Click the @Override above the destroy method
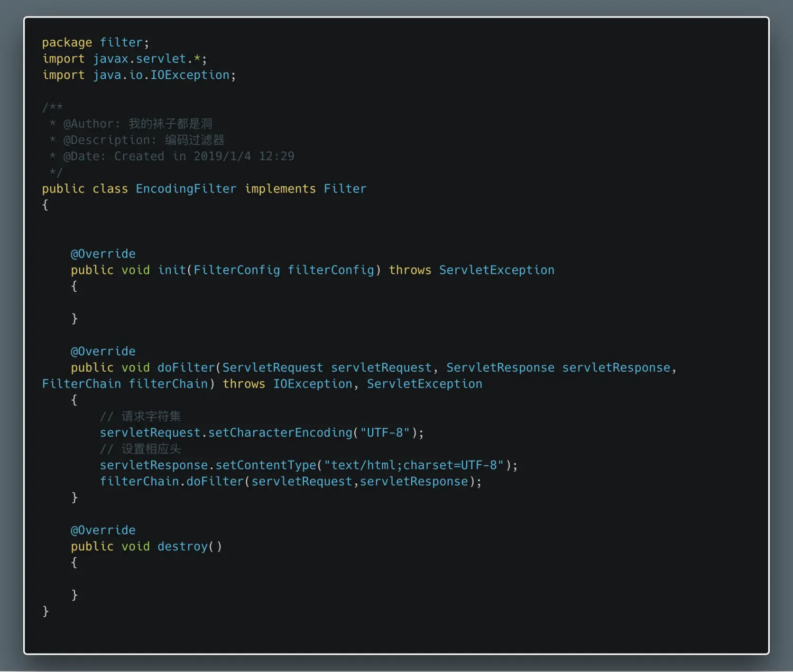This screenshot has height=672, width=793. click(103, 530)
